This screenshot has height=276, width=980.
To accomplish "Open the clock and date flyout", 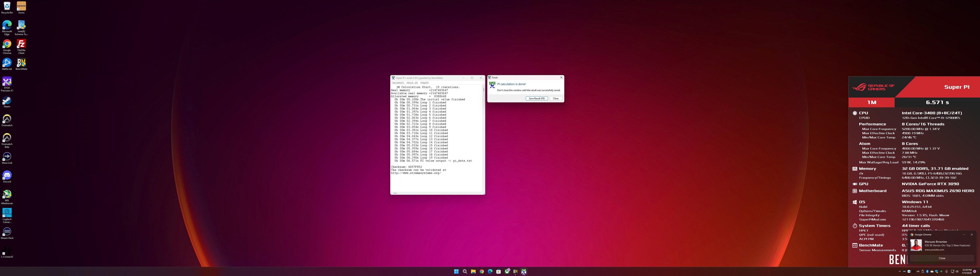I will [967, 271].
